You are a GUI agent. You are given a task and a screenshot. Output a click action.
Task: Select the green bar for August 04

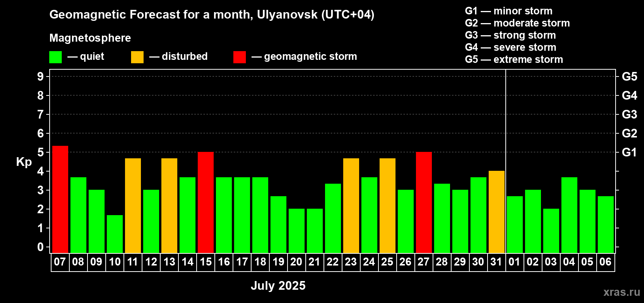(x=569, y=215)
